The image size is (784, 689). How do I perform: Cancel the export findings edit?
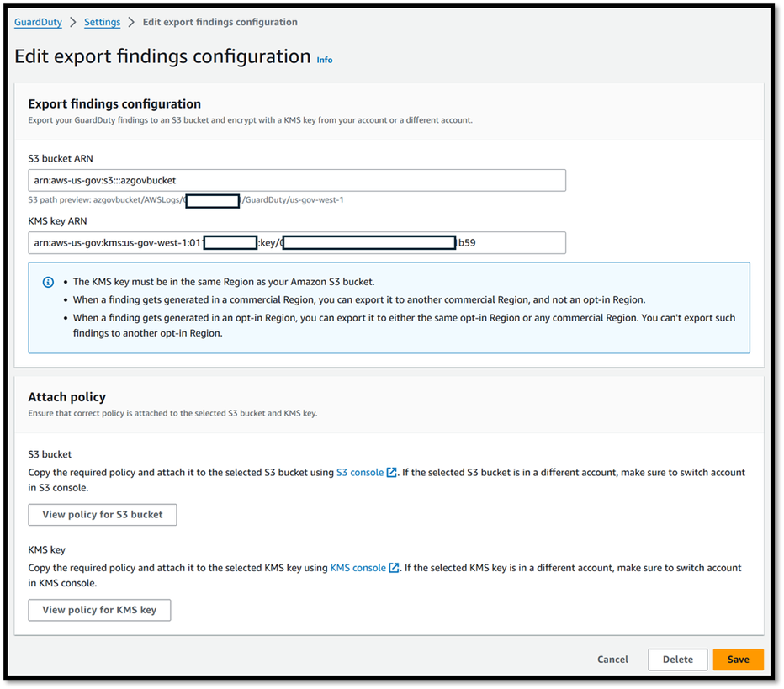(x=612, y=660)
